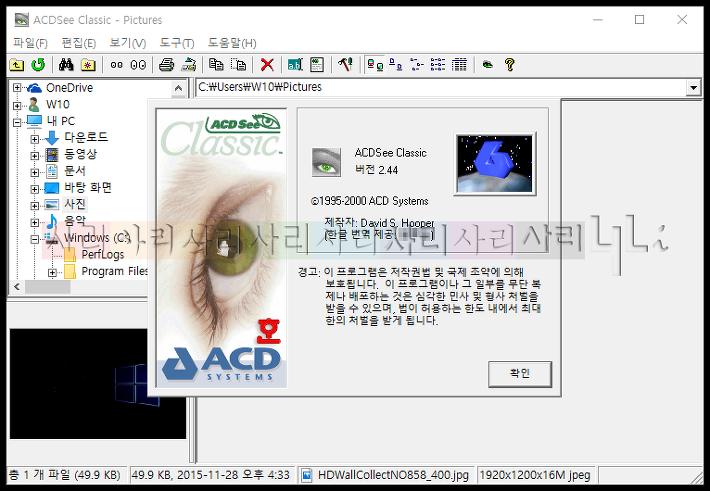Expand the 바탕 화면 folder node

click(x=34, y=189)
